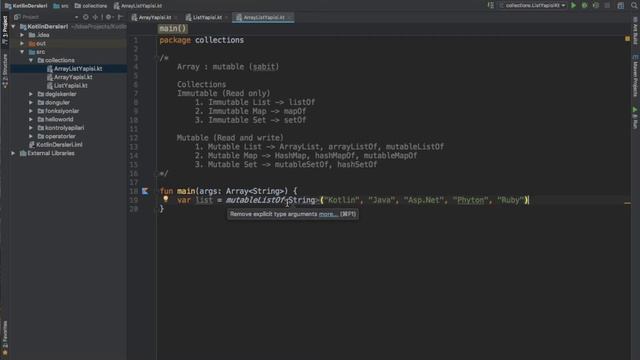640x360 pixels.
Task: Click the main() breadcrumb above the editor
Action: click(x=173, y=29)
